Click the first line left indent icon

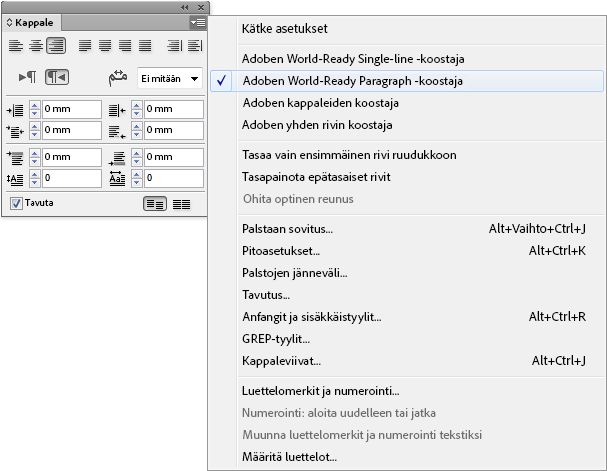15,132
